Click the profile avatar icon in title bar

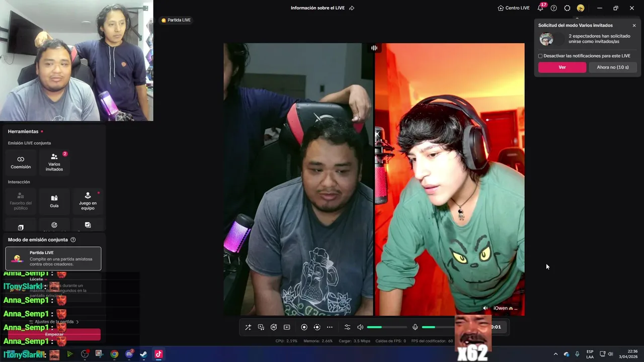[x=581, y=8]
